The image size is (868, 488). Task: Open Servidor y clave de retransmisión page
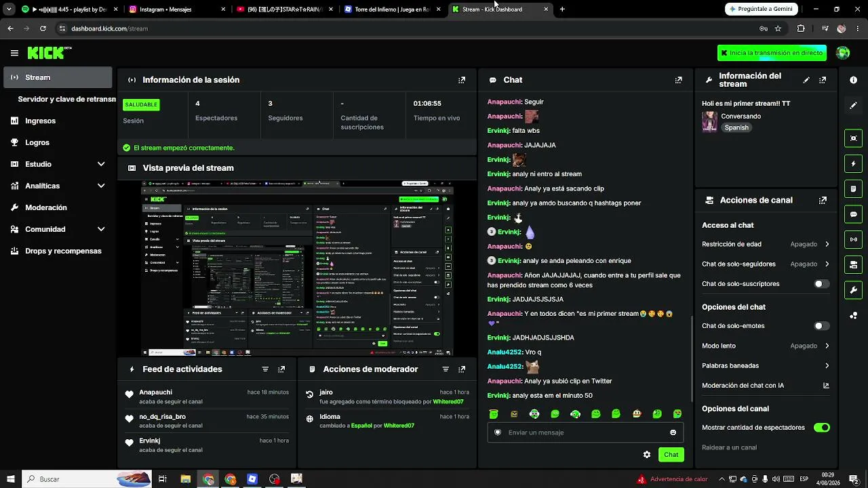66,99
